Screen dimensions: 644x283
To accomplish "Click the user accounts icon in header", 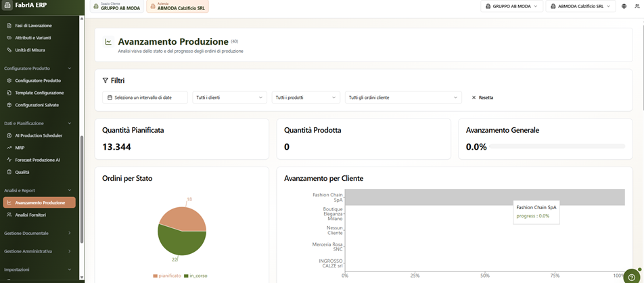I will (637, 7).
